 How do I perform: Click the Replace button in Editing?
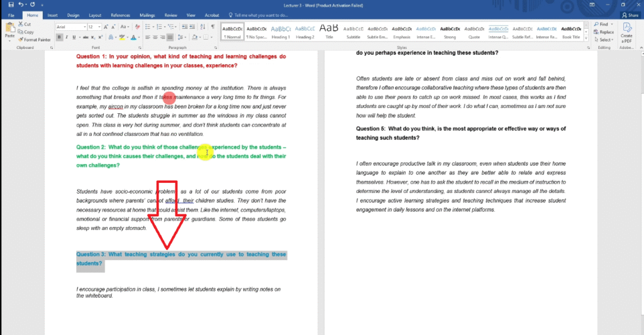[605, 32]
